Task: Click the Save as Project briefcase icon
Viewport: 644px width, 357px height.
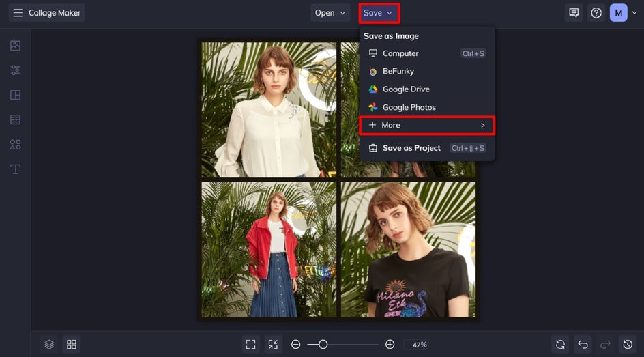Action: point(373,148)
